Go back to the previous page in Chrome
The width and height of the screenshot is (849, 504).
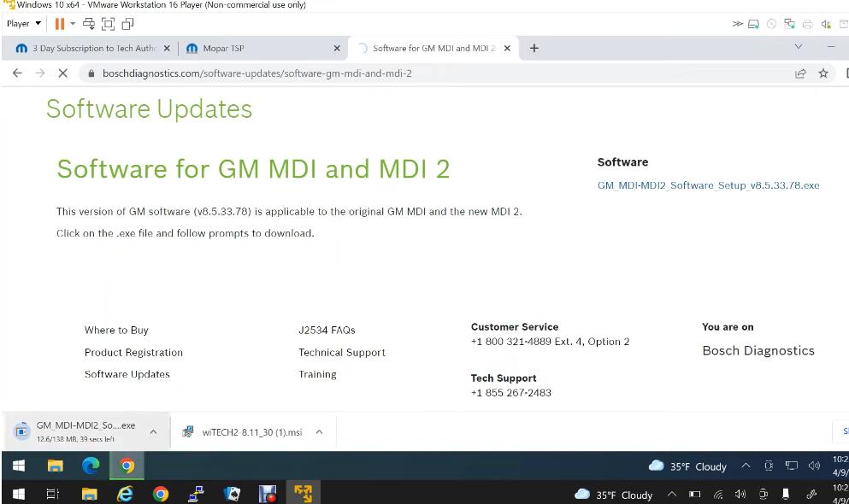point(17,73)
